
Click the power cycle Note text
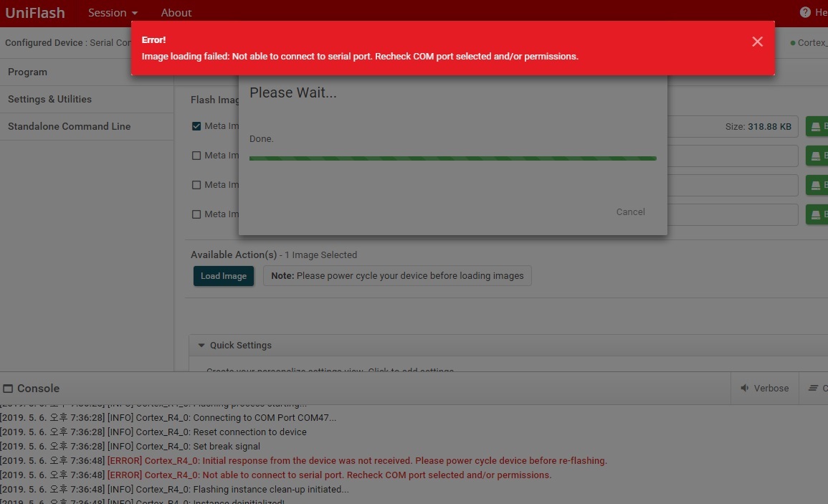point(397,276)
